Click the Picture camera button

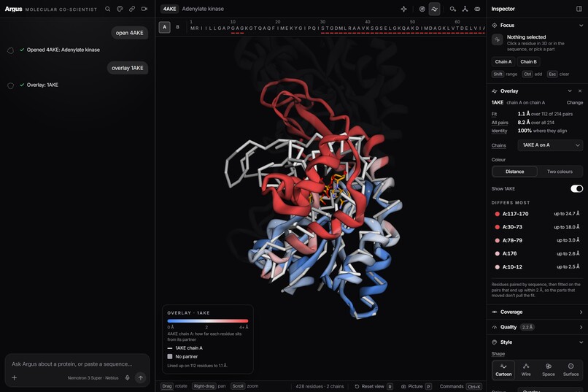pyautogui.click(x=417, y=386)
